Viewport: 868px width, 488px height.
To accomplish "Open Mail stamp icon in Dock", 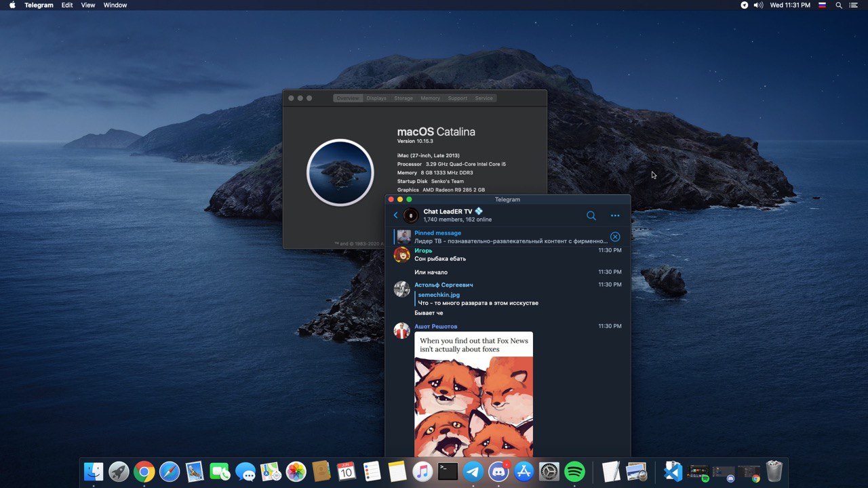I will 195,471.
